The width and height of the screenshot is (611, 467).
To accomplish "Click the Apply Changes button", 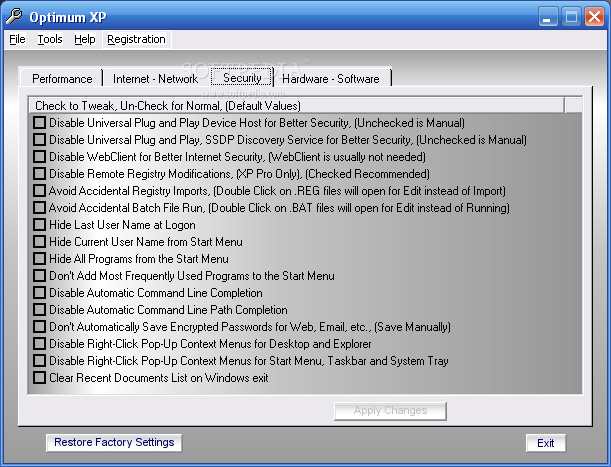I will pos(390,411).
